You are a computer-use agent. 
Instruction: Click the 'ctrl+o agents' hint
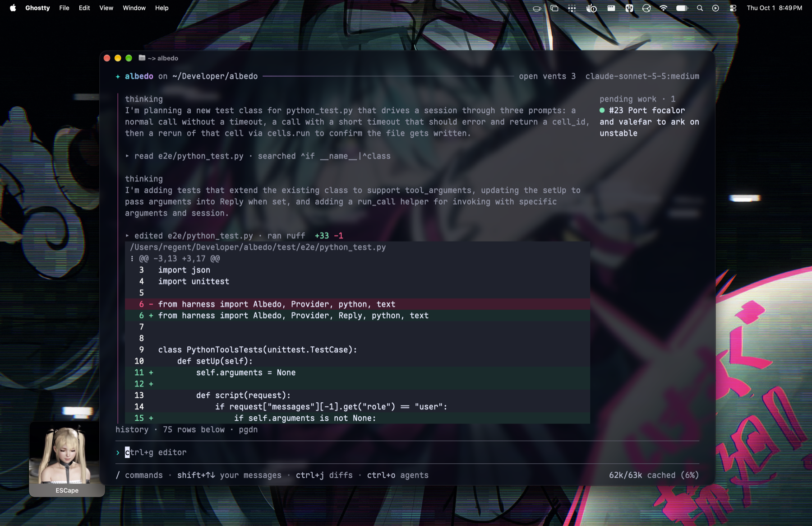tap(398, 475)
